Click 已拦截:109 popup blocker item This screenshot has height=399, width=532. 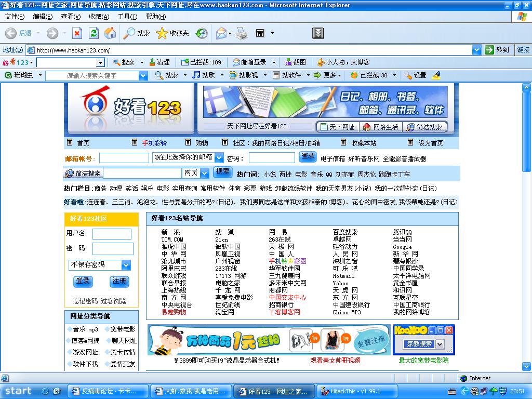[201, 62]
